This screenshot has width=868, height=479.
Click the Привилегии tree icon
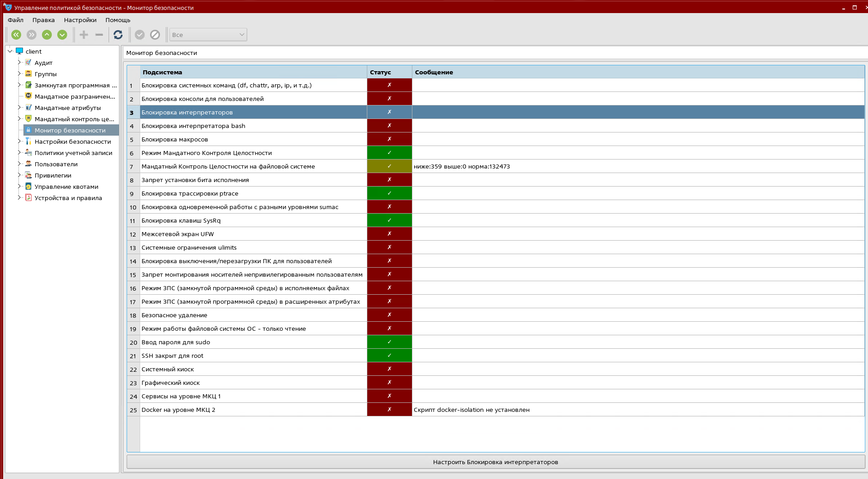tap(28, 175)
